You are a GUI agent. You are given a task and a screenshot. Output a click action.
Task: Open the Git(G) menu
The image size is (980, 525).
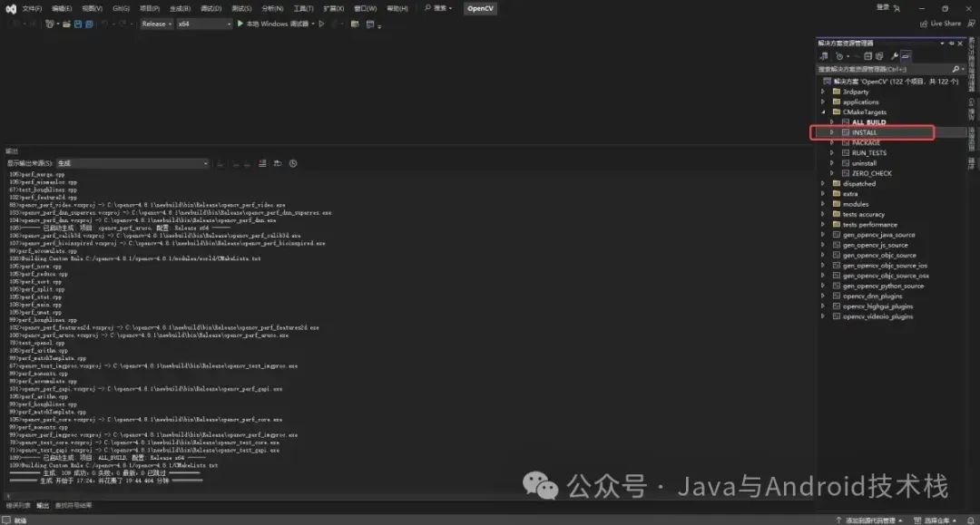point(122,9)
